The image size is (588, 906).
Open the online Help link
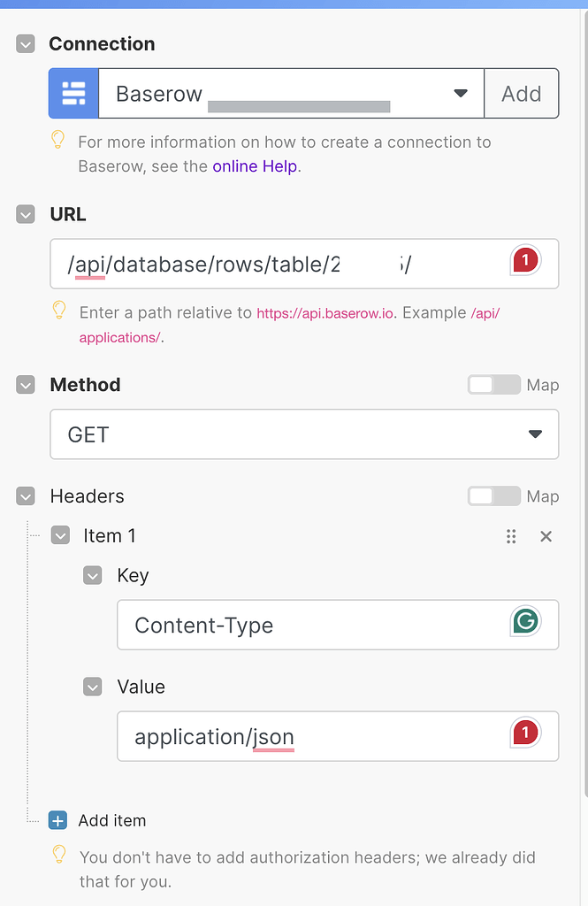tap(254, 165)
